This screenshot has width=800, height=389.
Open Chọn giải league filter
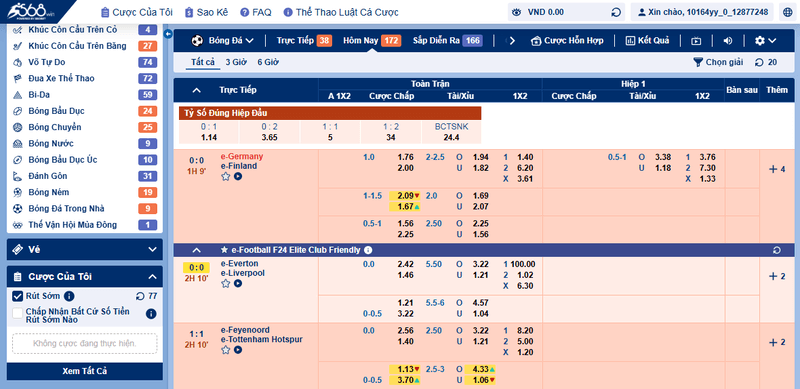(718, 62)
